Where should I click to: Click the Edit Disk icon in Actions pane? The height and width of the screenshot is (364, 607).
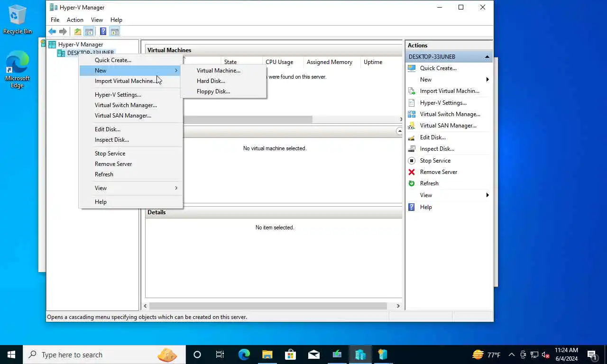412,137
